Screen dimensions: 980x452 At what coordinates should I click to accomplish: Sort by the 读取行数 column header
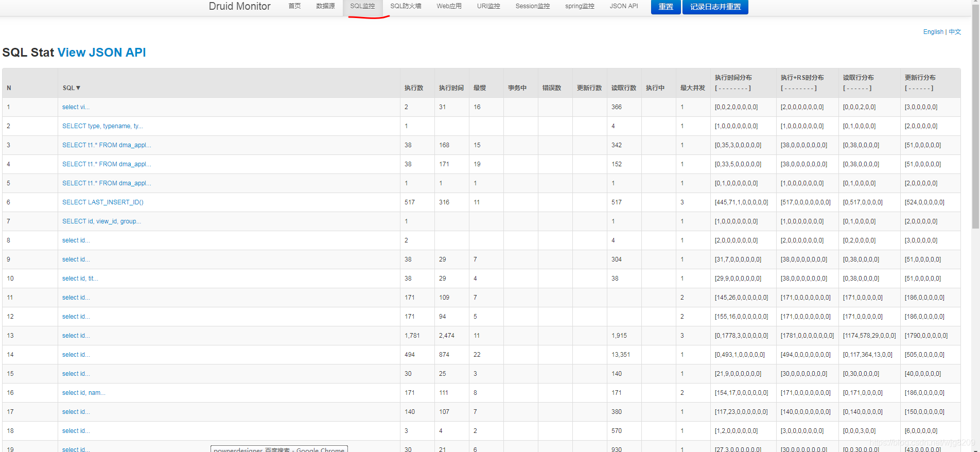pos(624,88)
